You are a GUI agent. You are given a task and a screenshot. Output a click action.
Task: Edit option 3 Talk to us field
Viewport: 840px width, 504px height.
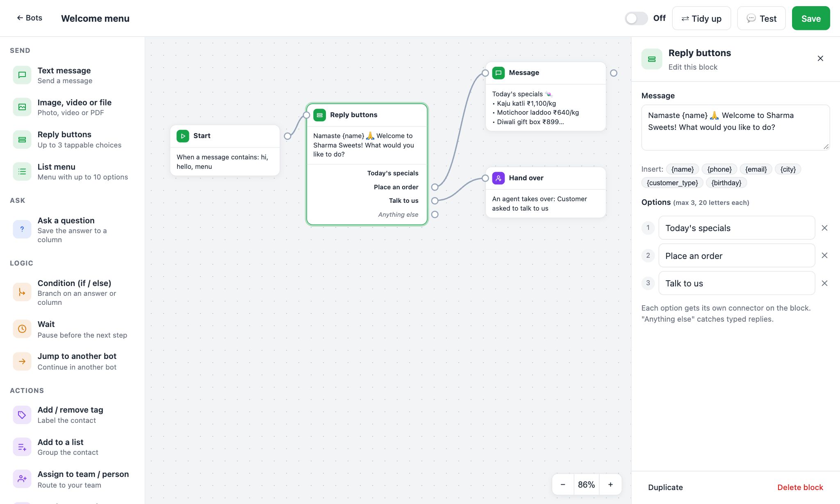(737, 283)
